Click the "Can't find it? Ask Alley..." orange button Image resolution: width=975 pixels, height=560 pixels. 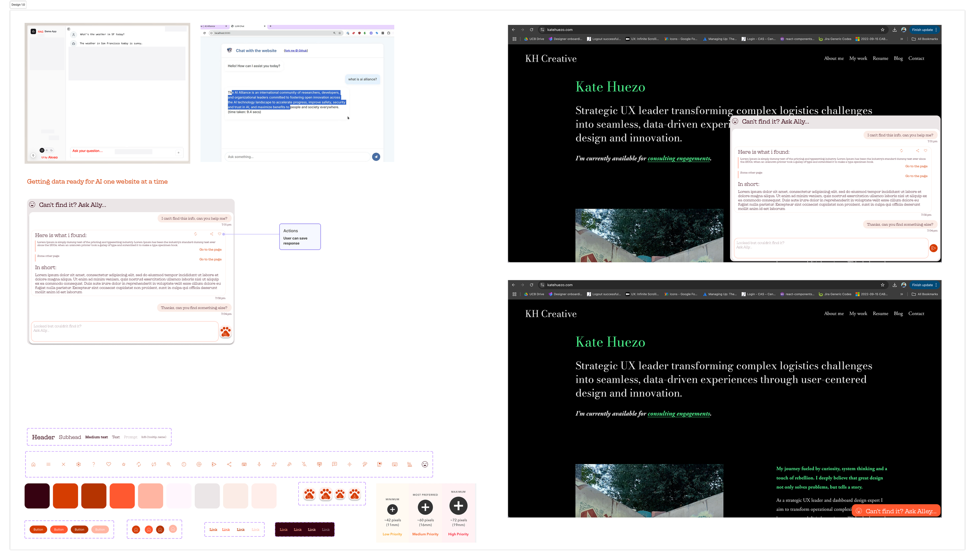coord(896,511)
